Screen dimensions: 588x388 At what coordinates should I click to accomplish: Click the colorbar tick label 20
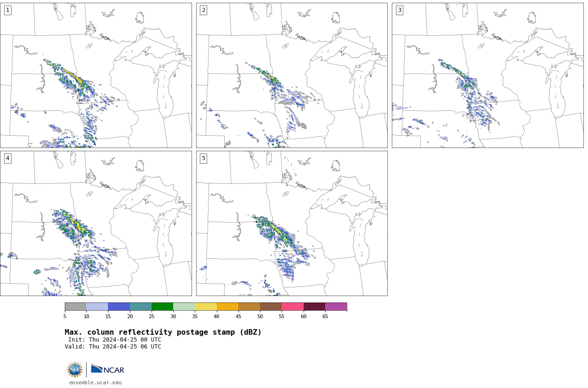coord(130,316)
